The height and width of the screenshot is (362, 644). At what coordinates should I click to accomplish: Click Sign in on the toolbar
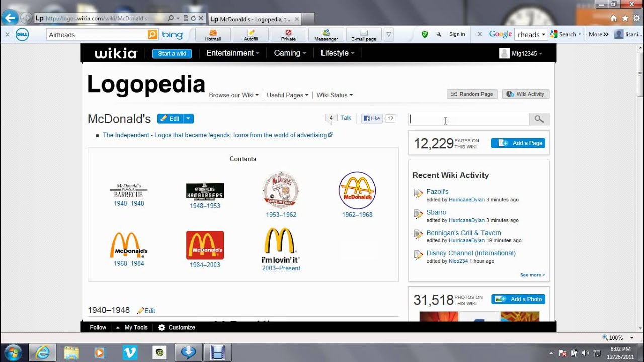457,34
